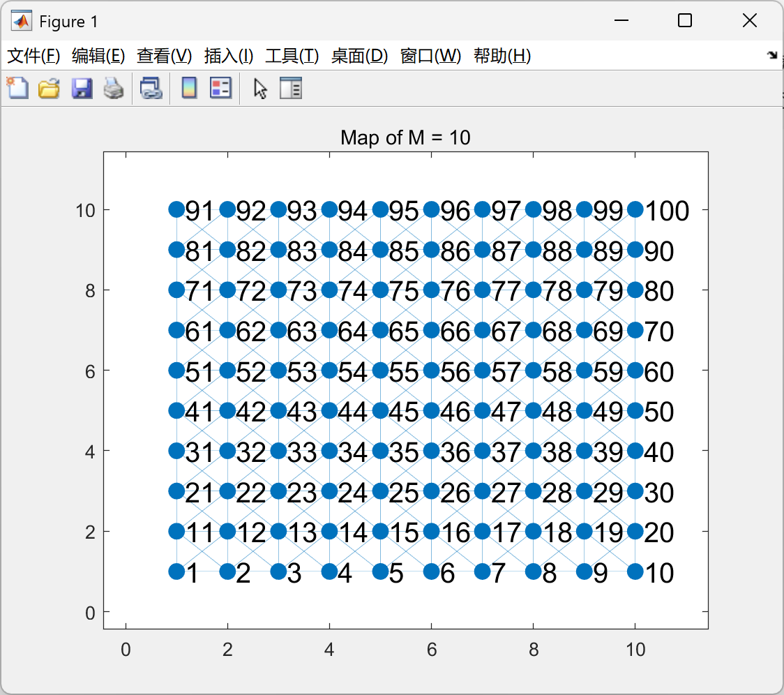
Task: Open the 工具(T) menu
Action: 292,56
